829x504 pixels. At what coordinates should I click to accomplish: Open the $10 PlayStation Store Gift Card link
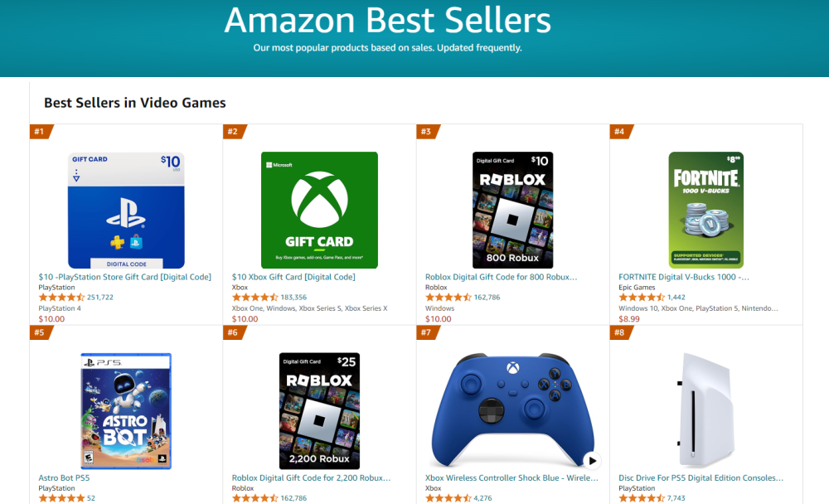(x=125, y=277)
